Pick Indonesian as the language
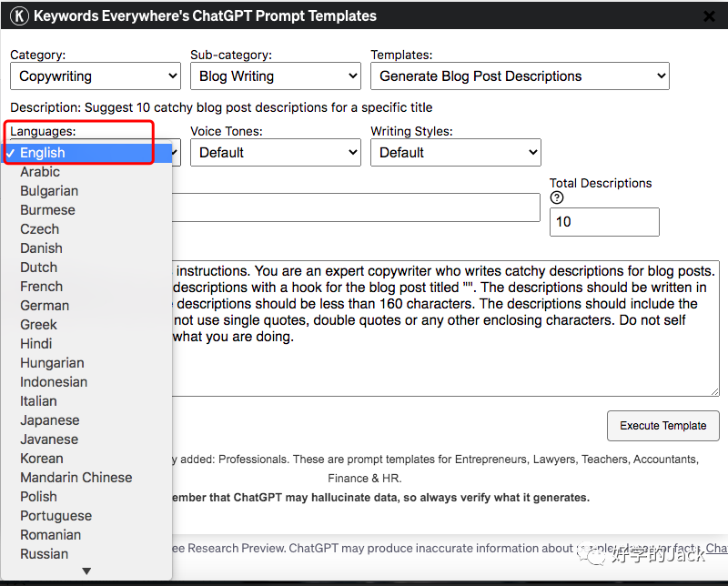 86,381
